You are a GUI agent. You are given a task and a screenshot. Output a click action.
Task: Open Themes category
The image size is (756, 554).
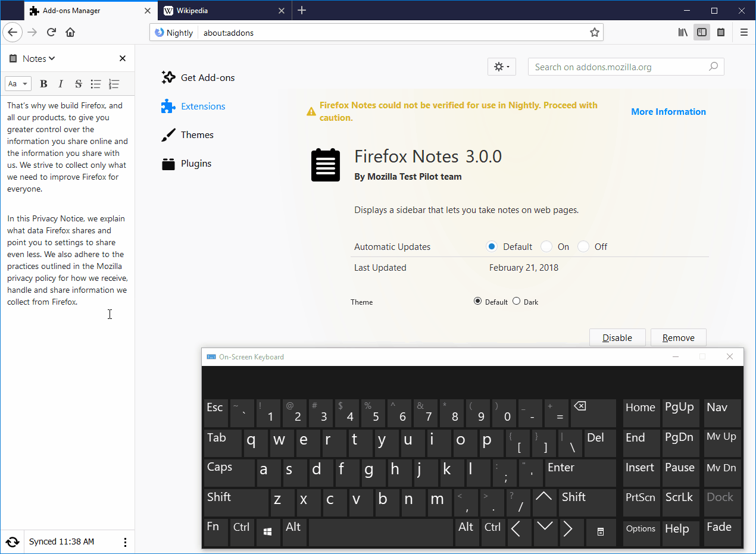click(x=188, y=134)
